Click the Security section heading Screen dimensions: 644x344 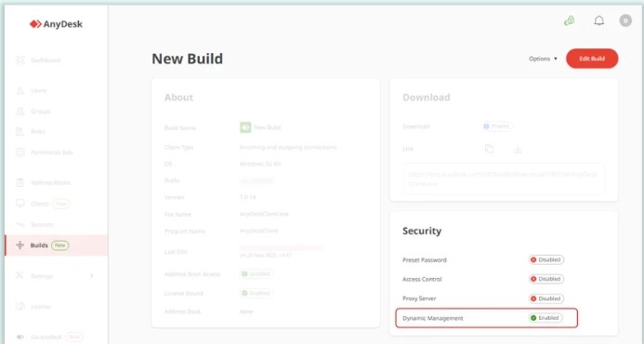(x=422, y=231)
